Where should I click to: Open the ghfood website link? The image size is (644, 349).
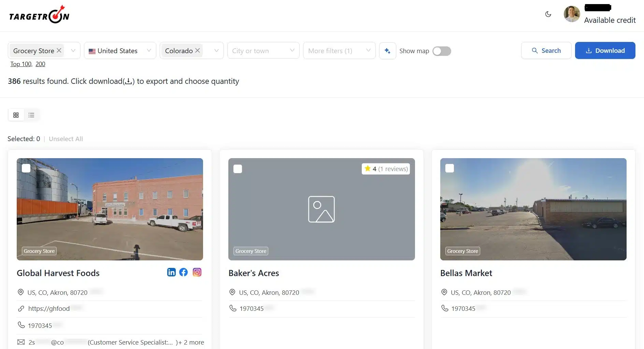pos(49,308)
